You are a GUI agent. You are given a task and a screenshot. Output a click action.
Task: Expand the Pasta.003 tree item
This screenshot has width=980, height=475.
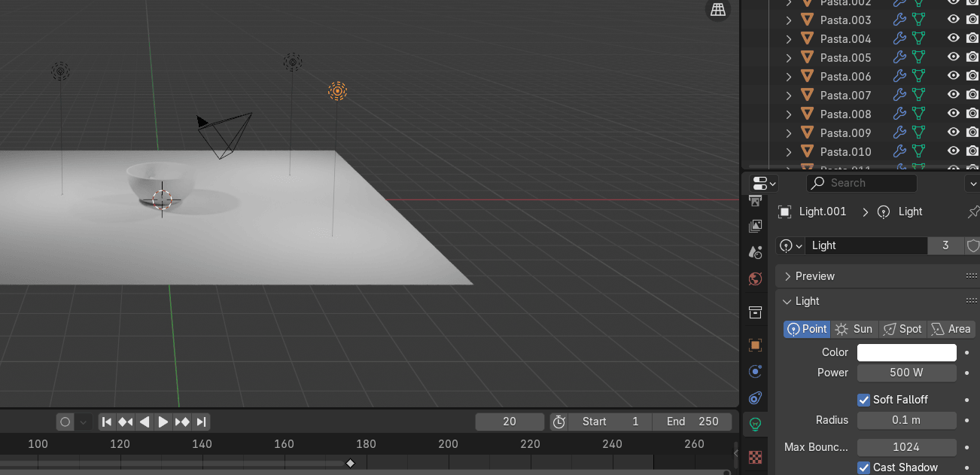point(789,20)
